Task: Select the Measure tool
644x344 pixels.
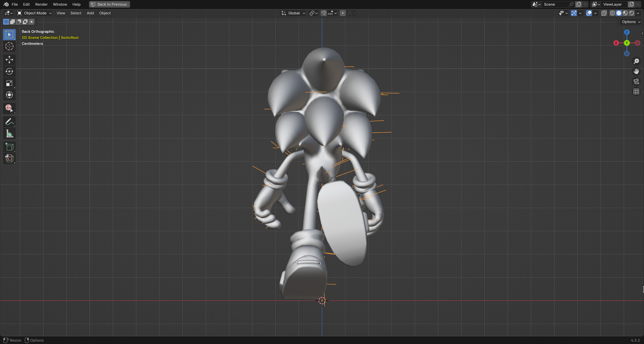Action: click(9, 133)
